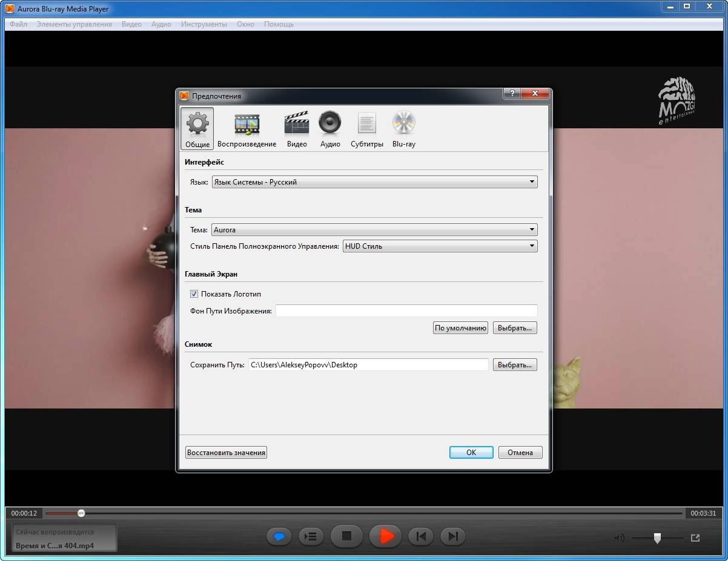The image size is (728, 561).
Task: Open the Окно menu
Action: (245, 24)
